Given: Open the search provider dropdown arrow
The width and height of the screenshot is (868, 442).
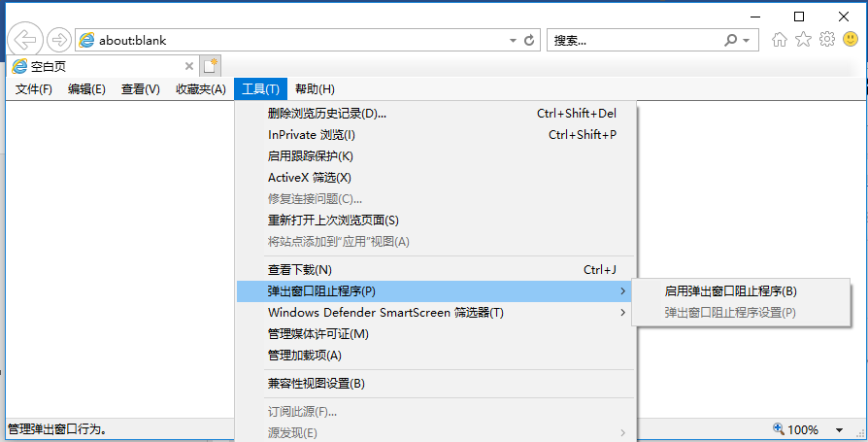Looking at the screenshot, I should click(747, 41).
